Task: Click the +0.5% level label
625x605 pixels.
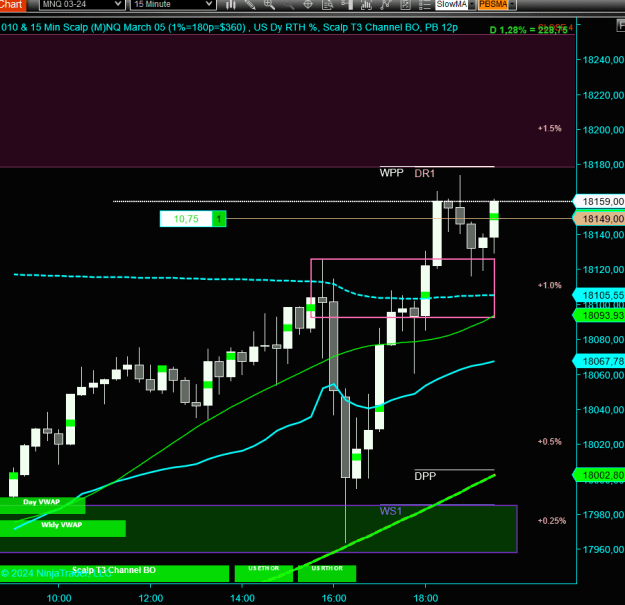Action: (x=550, y=442)
